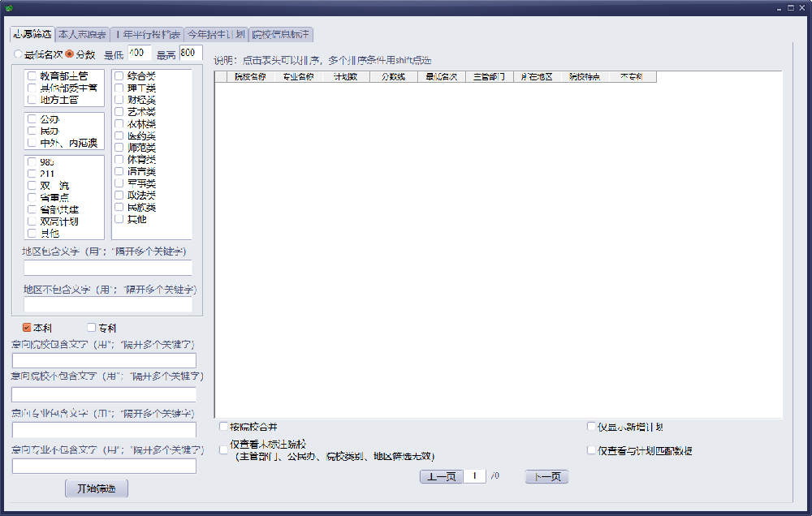Open the 院校信息标注 tab

(x=280, y=35)
